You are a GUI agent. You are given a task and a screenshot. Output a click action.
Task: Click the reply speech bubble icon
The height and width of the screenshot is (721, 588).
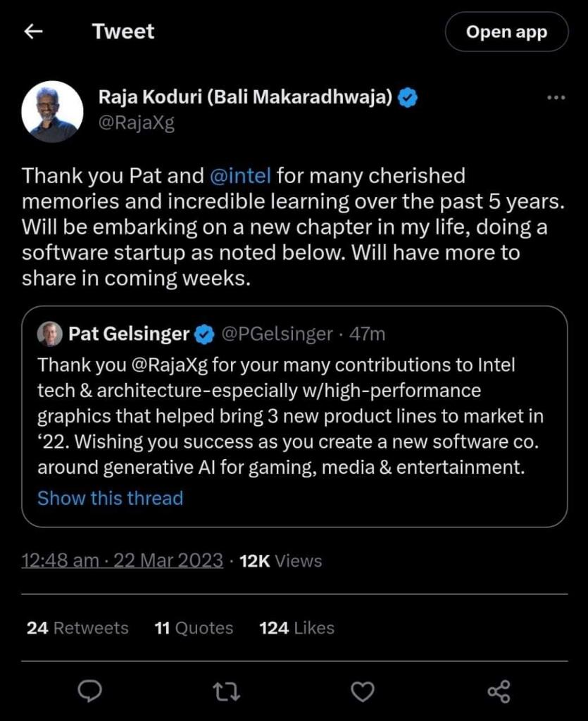point(89,691)
